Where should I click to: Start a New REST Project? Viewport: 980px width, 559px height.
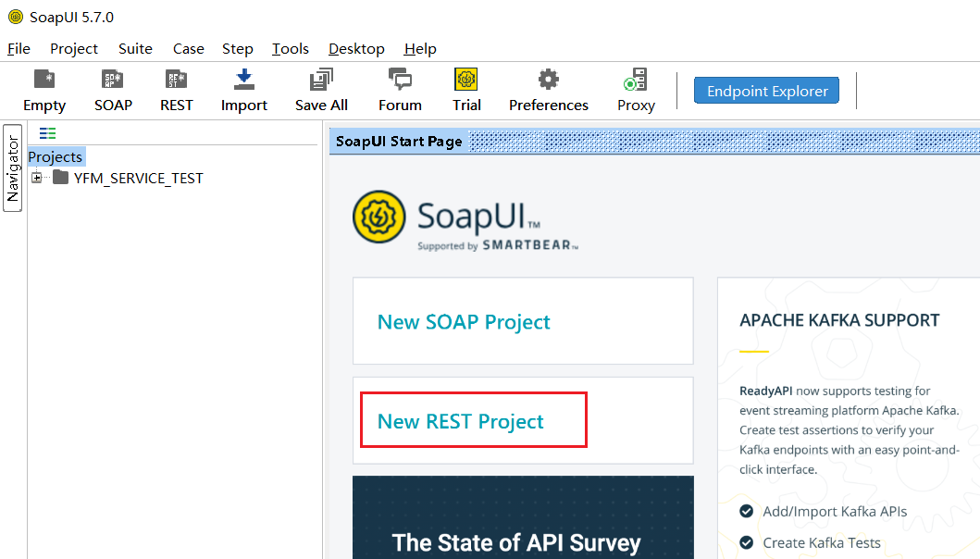[x=460, y=420]
